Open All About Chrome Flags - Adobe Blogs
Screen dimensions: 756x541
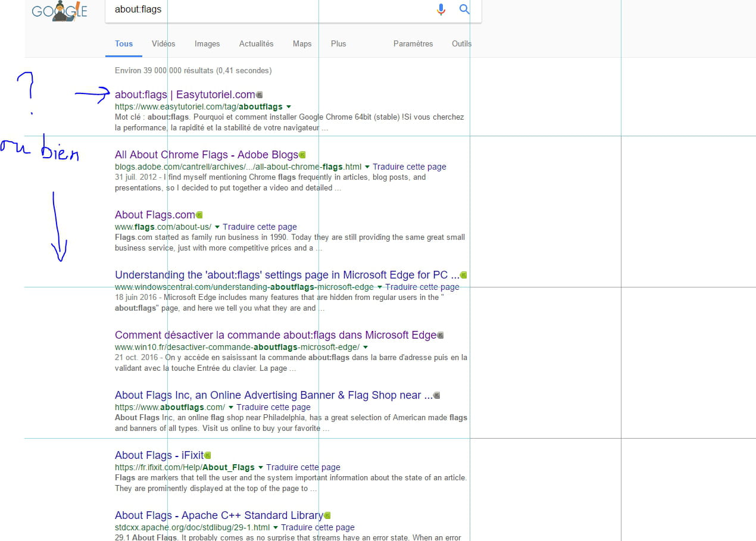click(x=207, y=155)
